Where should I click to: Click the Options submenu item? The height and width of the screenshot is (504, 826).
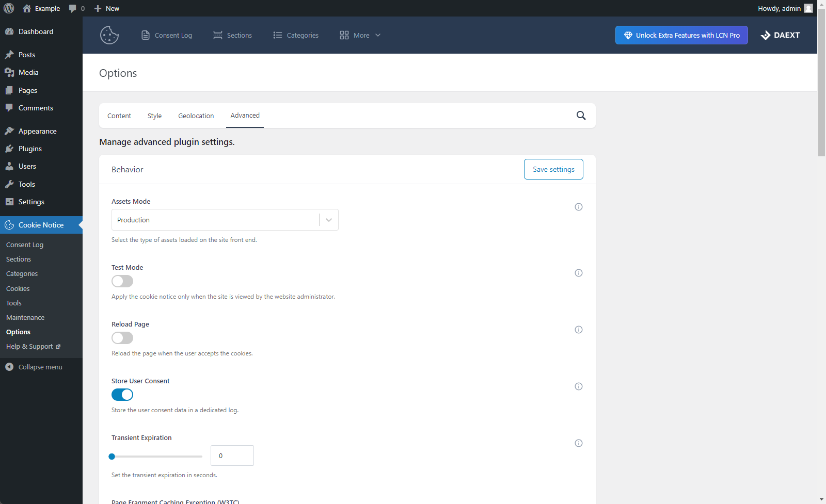tap(18, 332)
